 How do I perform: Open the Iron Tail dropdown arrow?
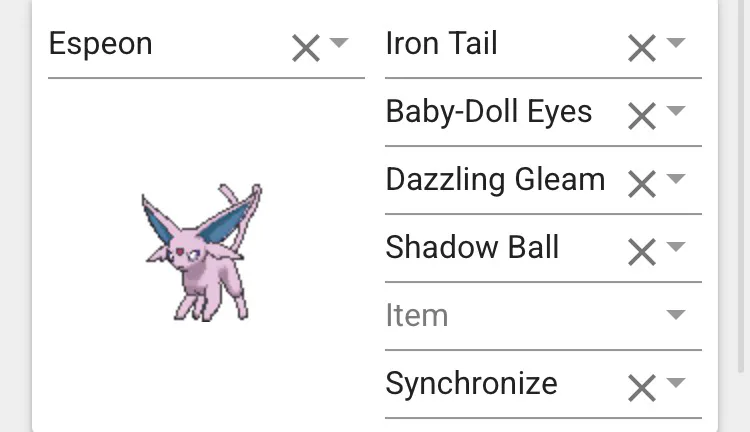tap(676, 43)
